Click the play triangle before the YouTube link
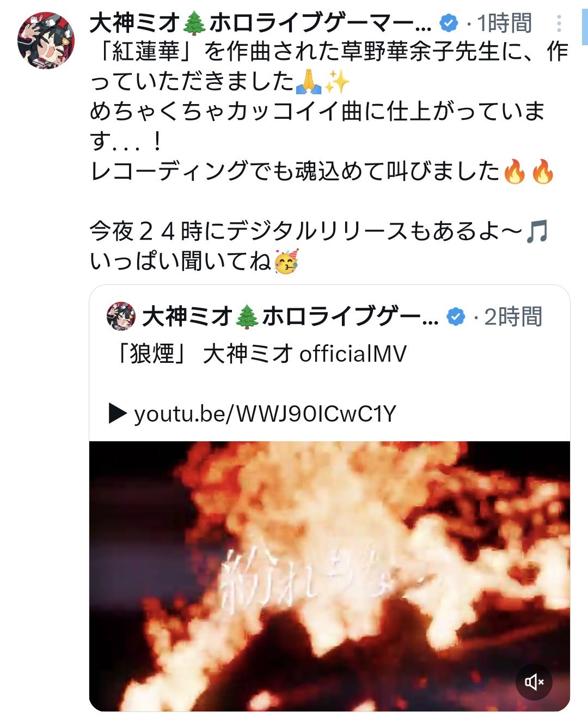The image size is (588, 718). click(118, 413)
